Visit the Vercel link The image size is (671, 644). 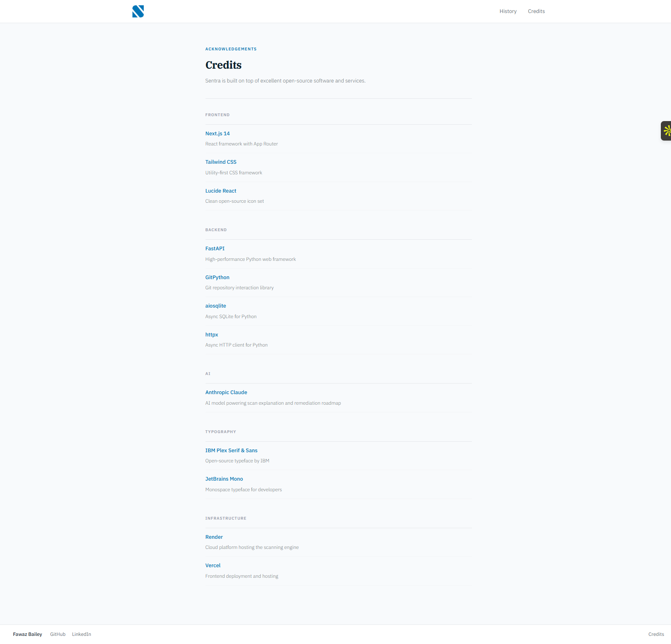213,566
